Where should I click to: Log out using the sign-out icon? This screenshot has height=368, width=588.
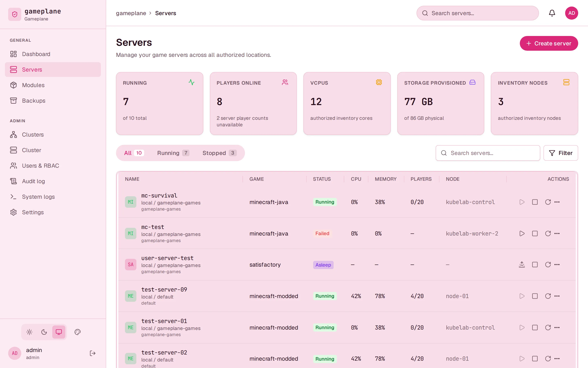tap(92, 353)
